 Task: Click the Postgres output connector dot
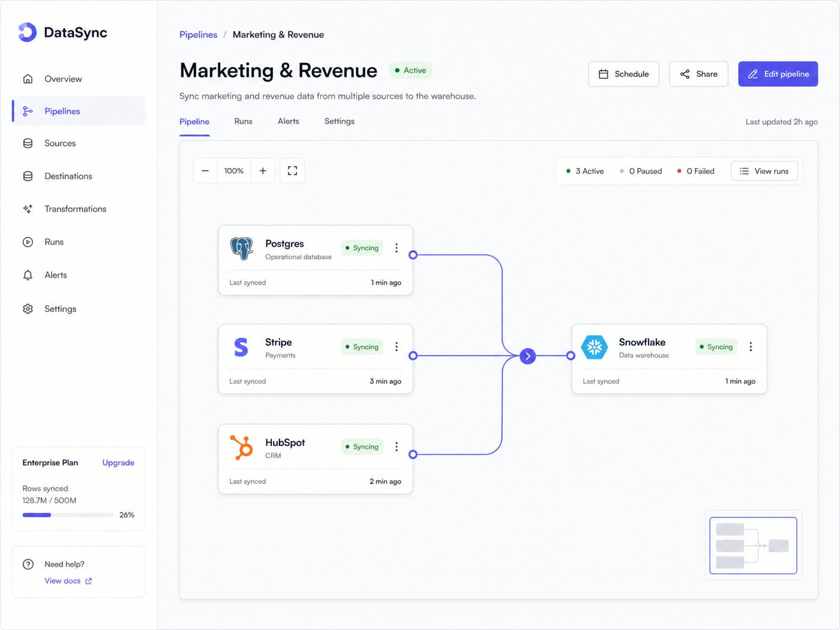click(x=413, y=255)
